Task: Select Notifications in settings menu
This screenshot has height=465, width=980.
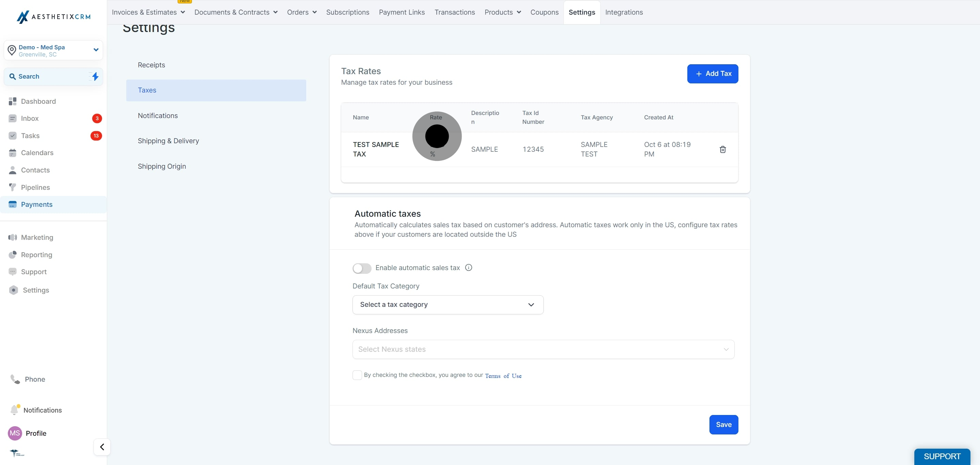Action: pos(216,116)
